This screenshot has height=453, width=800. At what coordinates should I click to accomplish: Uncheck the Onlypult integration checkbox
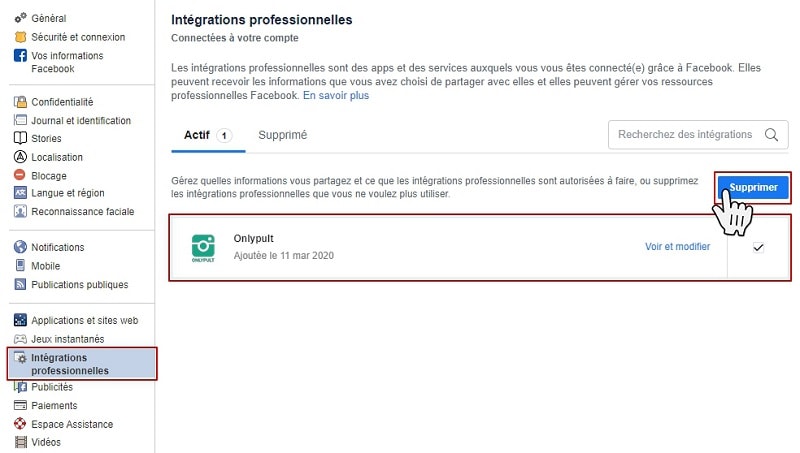tap(758, 247)
